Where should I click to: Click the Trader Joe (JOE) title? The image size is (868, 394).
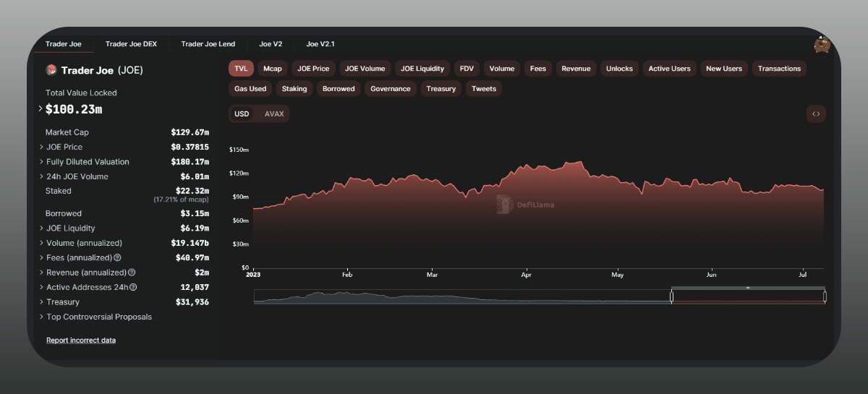tap(102, 70)
